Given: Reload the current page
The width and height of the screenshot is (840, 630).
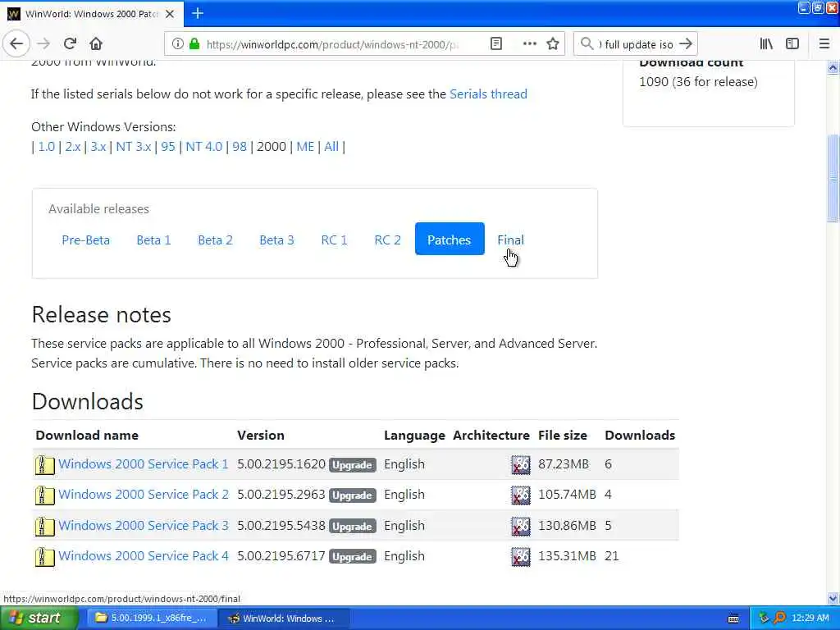Looking at the screenshot, I should point(70,44).
